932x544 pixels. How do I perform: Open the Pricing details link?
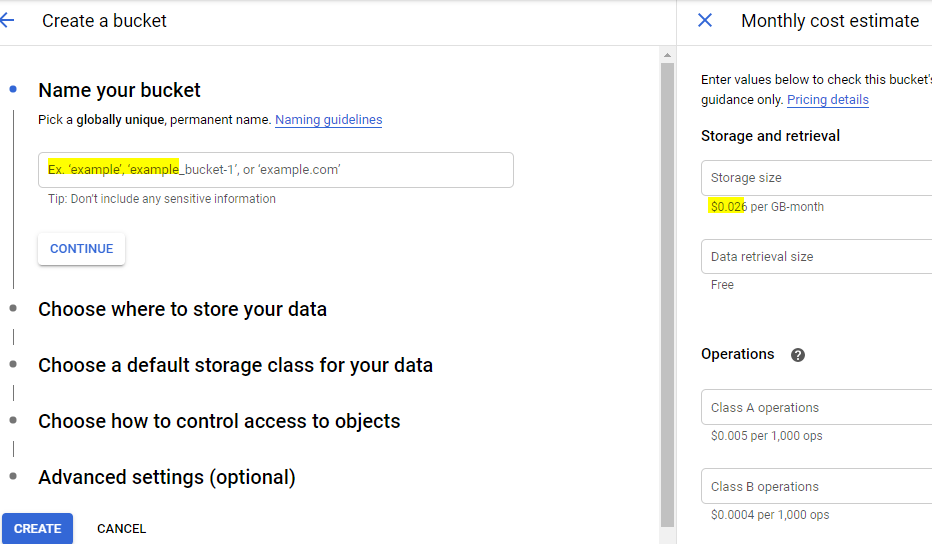(x=827, y=99)
